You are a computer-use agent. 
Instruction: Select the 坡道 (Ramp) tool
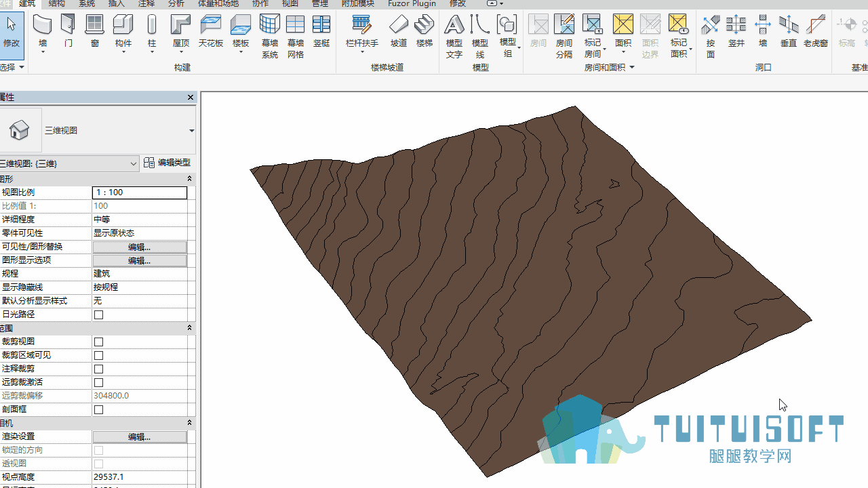click(399, 33)
